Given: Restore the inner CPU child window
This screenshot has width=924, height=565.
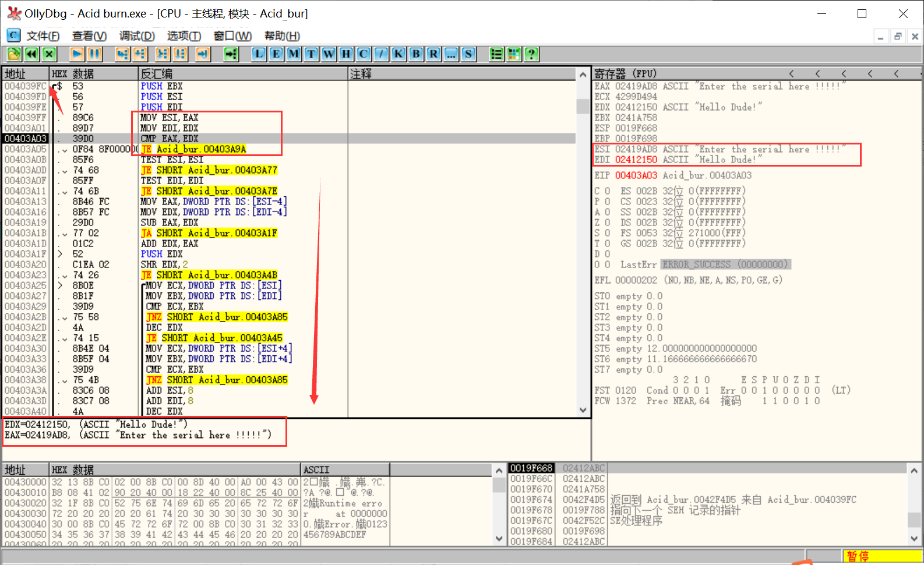Looking at the screenshot, I should tap(898, 36).
